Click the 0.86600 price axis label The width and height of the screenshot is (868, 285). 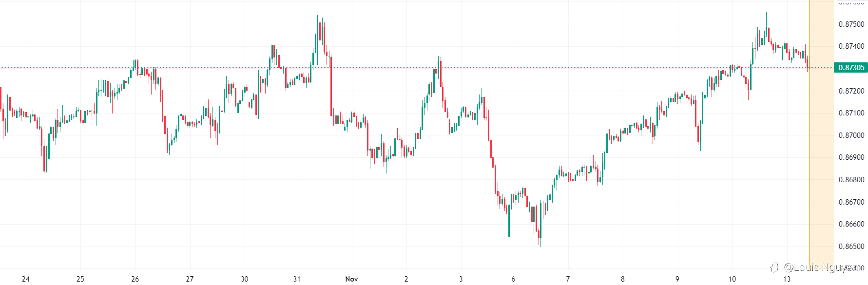click(851, 225)
